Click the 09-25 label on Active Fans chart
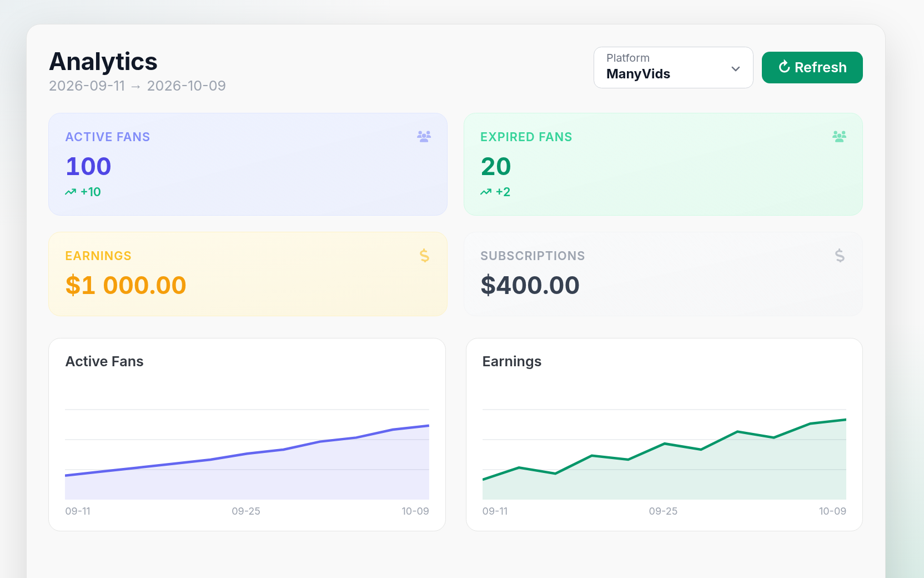Screen dimensions: 924x578 coord(246,511)
